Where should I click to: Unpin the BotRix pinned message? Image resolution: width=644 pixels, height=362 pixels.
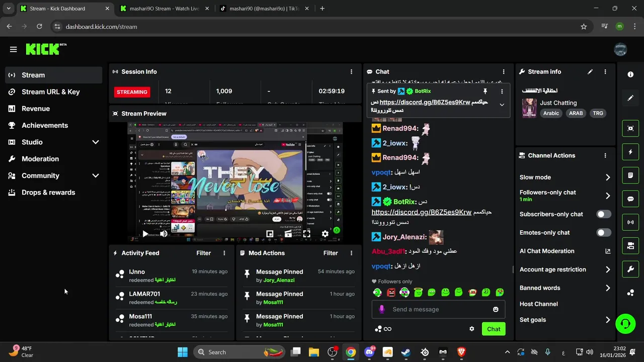pyautogui.click(x=485, y=91)
